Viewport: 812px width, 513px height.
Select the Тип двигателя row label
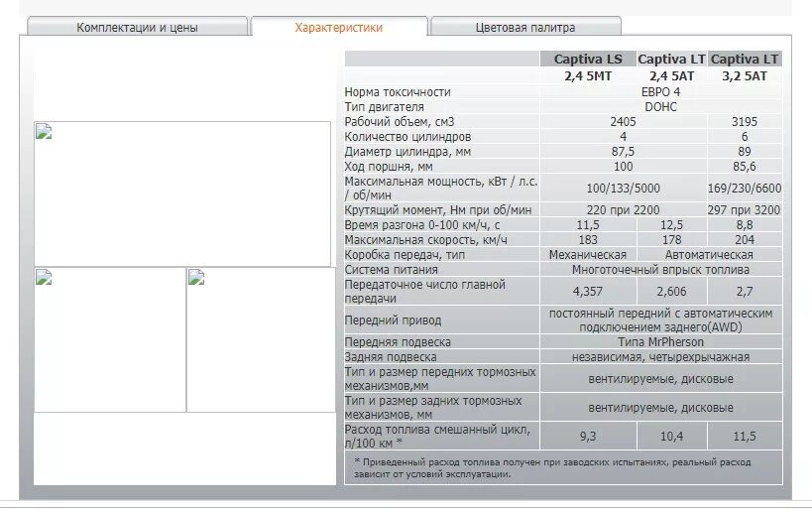(385, 107)
